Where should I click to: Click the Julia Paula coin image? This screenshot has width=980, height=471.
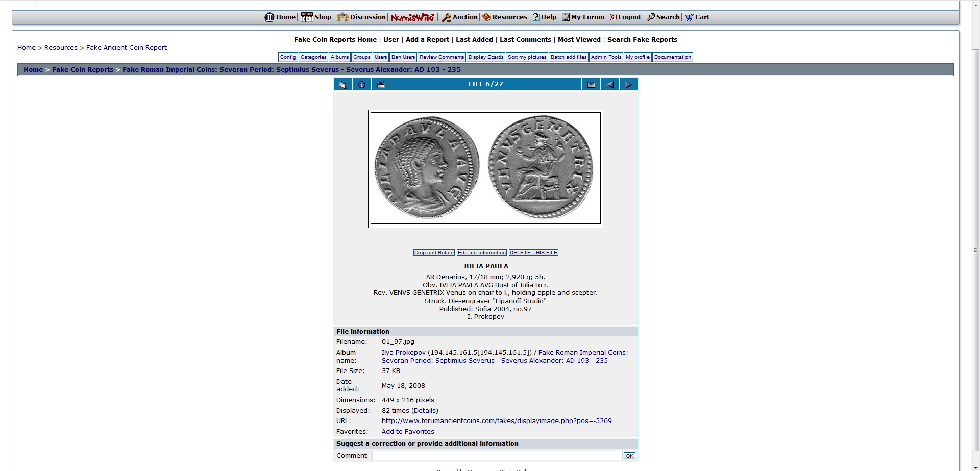click(x=485, y=168)
